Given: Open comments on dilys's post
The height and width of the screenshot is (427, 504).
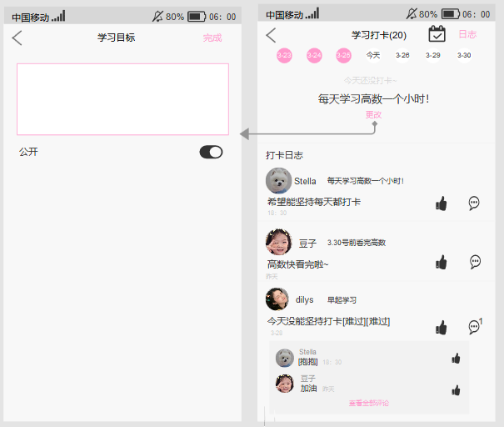Looking at the screenshot, I should tap(475, 326).
